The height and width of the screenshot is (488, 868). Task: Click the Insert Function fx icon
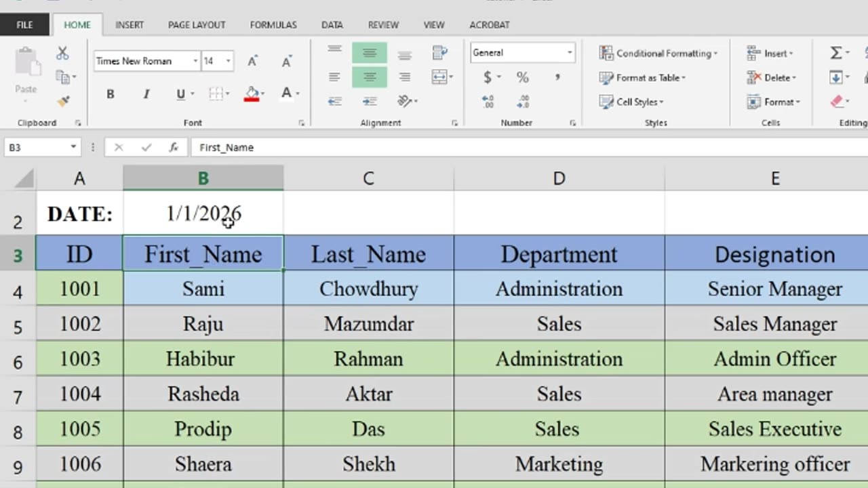[x=174, y=147]
